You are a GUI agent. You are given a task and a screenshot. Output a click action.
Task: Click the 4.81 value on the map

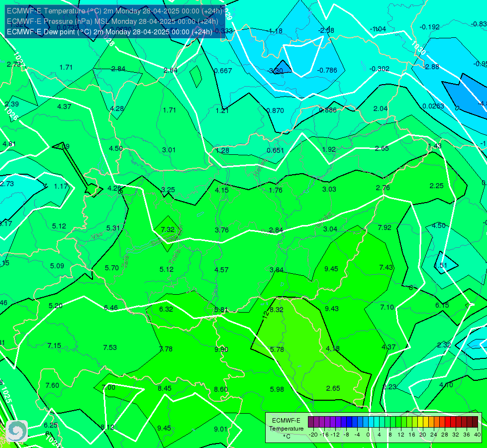(9, 144)
